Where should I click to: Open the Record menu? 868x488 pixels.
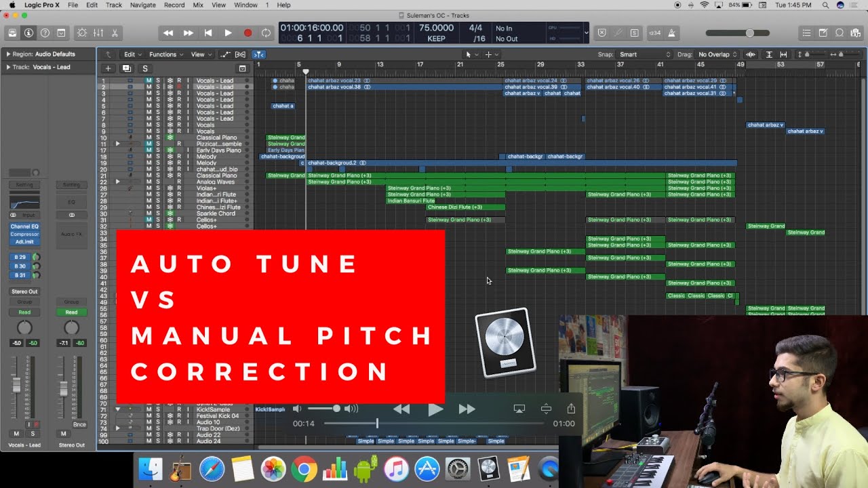coord(174,5)
